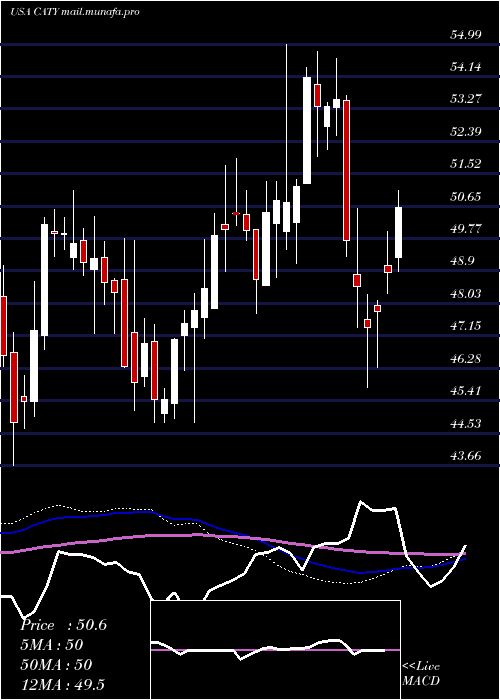Click the 51.52 price axis label
The height and width of the screenshot is (700, 500).
click(x=466, y=164)
